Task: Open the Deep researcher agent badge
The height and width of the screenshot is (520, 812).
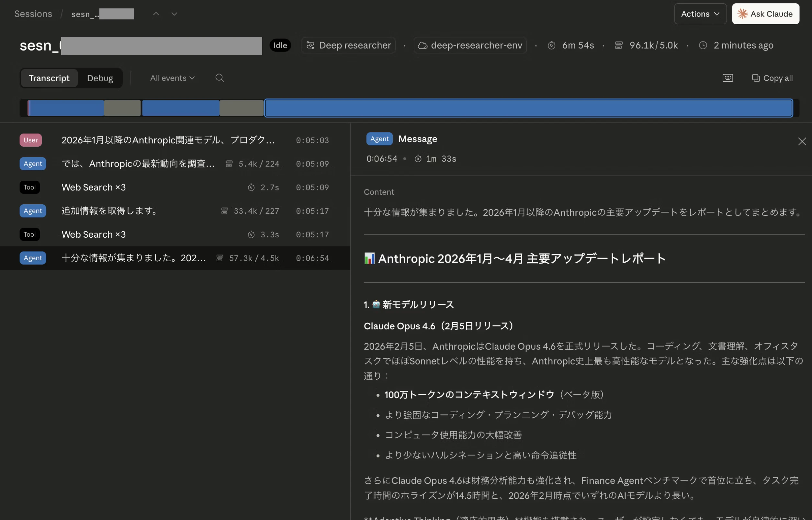Action: [x=348, y=45]
